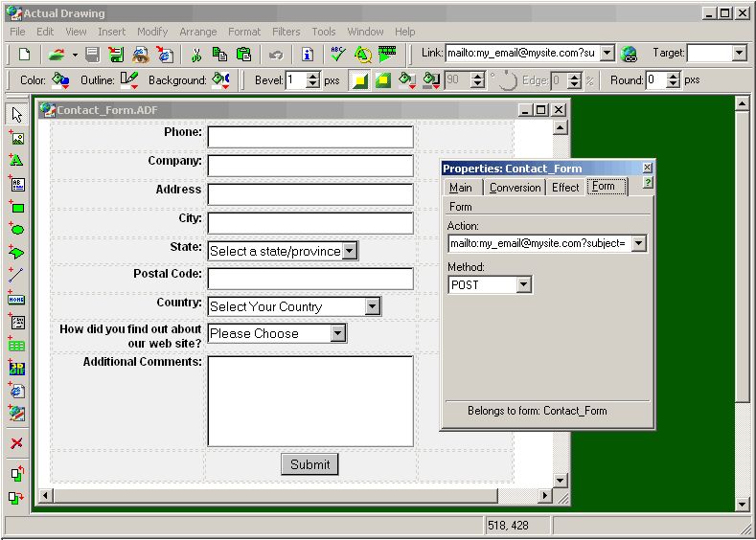The width and height of the screenshot is (756, 540).
Task: Expand the Select Your Country dropdown
Action: point(373,306)
